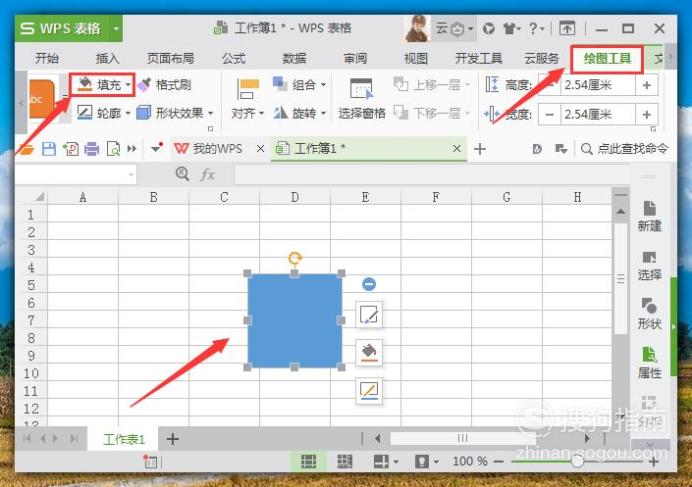Click the vertical scrollbar up arrow

(621, 211)
